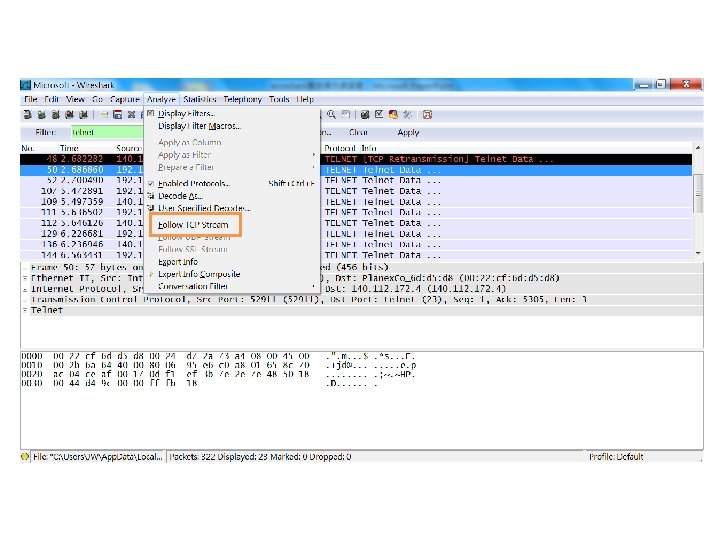The height and width of the screenshot is (540, 720).
Task: Click the resize columns toolbar icon
Action: pos(346,115)
